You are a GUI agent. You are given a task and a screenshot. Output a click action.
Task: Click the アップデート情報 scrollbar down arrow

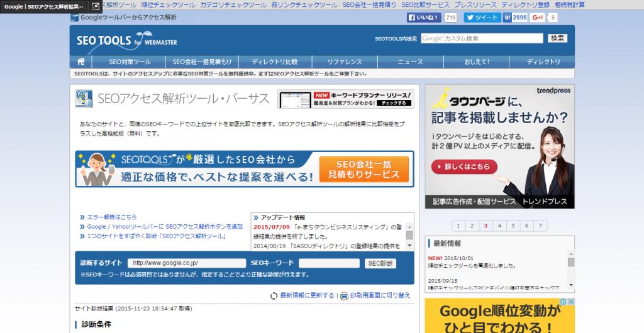click(x=409, y=246)
